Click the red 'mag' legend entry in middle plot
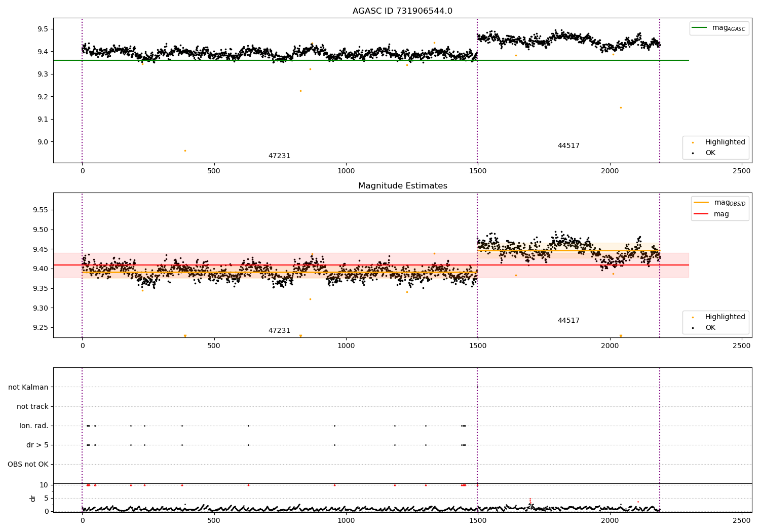 [711, 214]
